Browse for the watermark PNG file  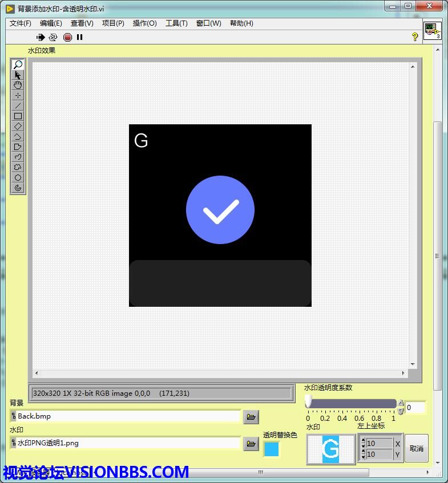(251, 444)
